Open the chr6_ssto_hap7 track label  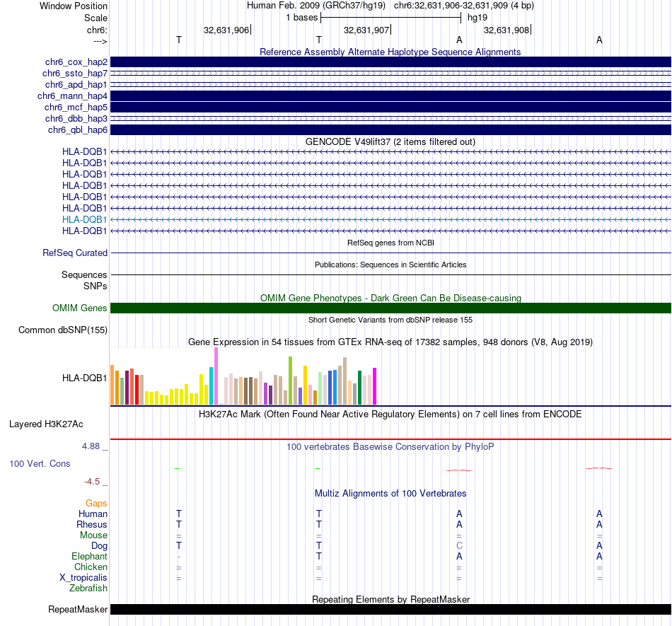point(74,74)
